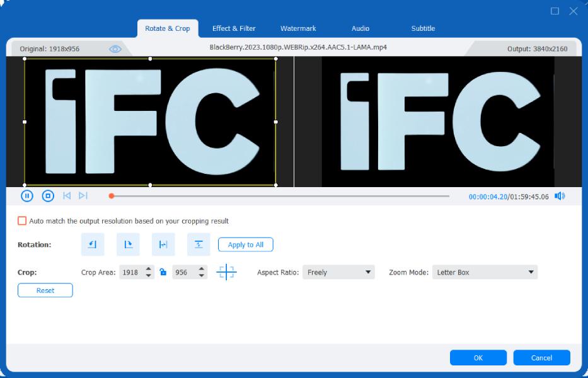Pause the video preview playback
The height and width of the screenshot is (378, 588).
27,196
